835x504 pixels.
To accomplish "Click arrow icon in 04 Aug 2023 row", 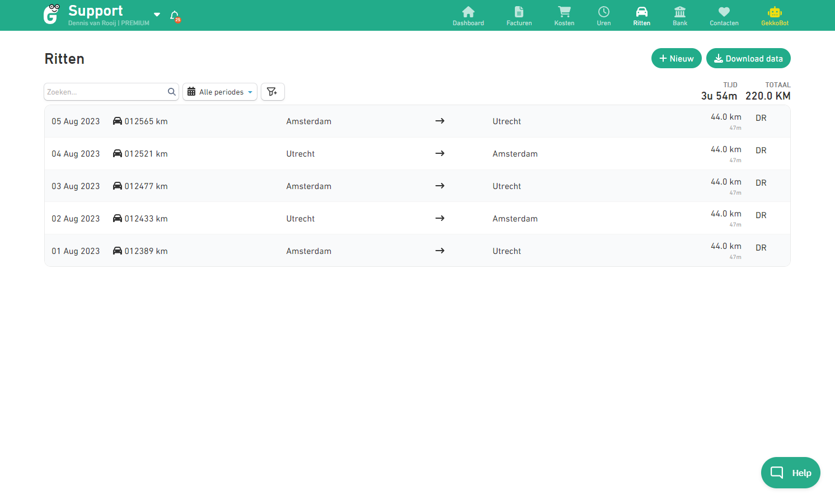I will click(440, 153).
